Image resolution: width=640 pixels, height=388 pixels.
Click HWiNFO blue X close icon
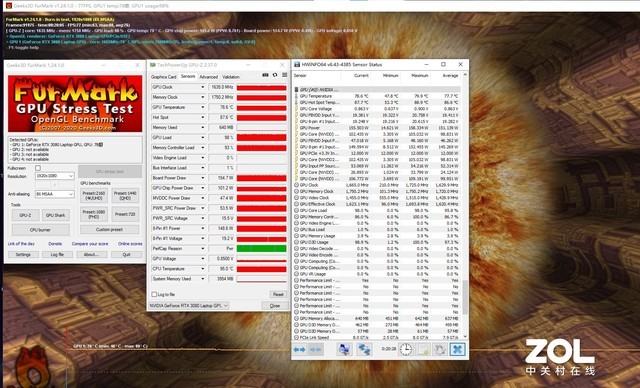tap(458, 349)
